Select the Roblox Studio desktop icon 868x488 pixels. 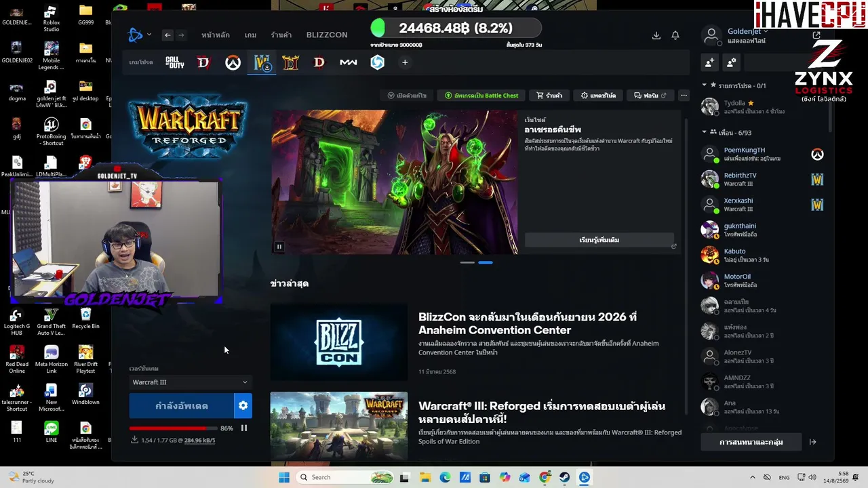click(51, 18)
